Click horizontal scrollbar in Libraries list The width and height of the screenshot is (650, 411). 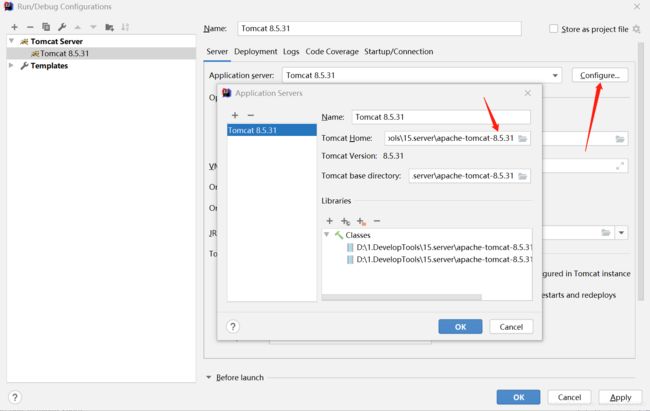(401, 297)
